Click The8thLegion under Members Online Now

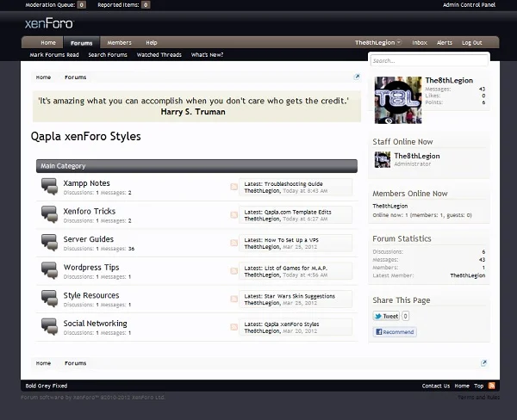(x=390, y=206)
